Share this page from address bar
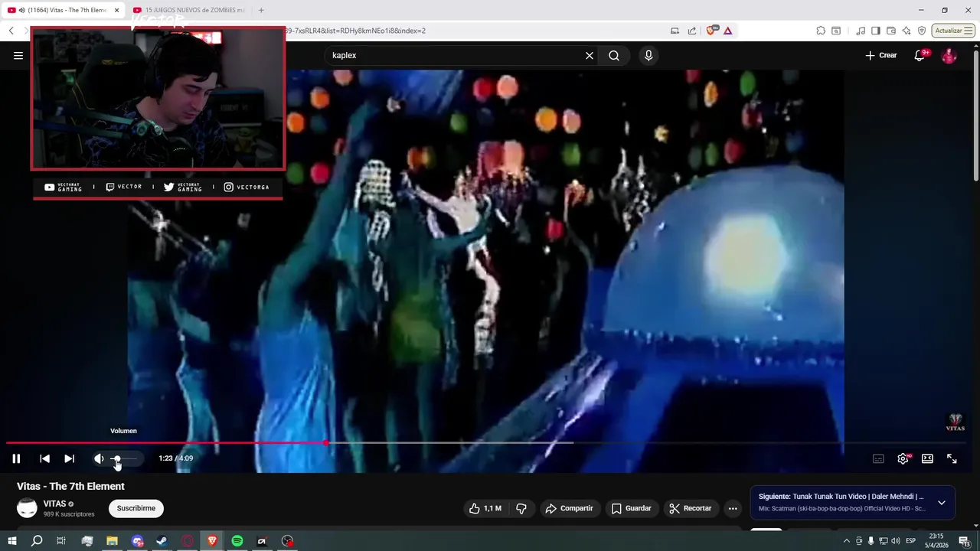This screenshot has width=980, height=551. (x=692, y=31)
